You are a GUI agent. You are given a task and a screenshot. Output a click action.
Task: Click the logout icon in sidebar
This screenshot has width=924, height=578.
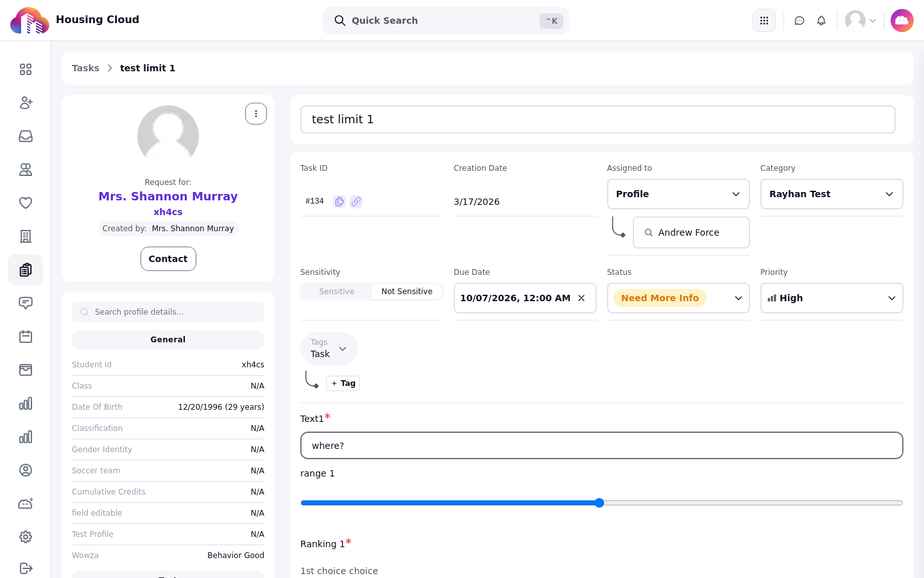[x=26, y=568]
